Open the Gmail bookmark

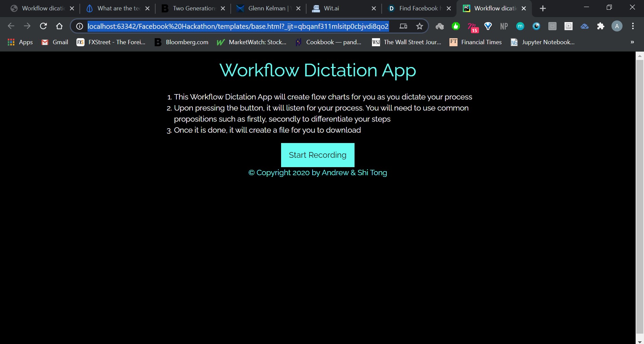[x=55, y=42]
